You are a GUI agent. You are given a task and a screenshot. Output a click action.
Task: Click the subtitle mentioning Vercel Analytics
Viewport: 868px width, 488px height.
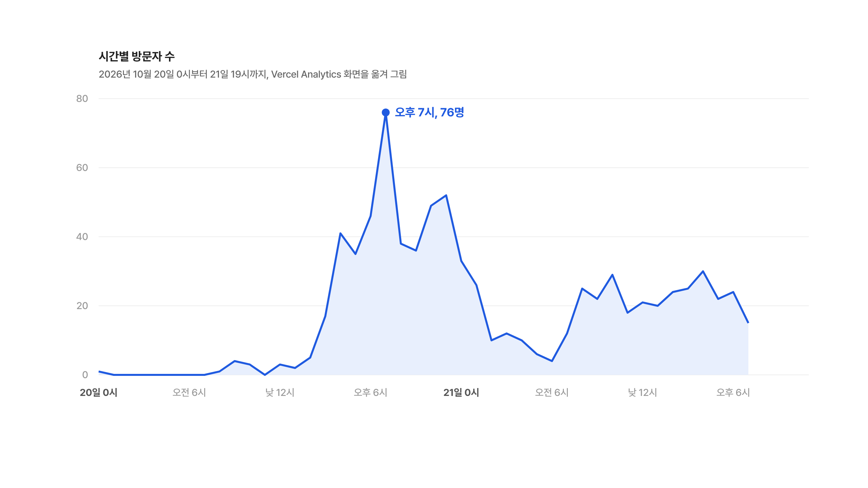[x=253, y=74]
